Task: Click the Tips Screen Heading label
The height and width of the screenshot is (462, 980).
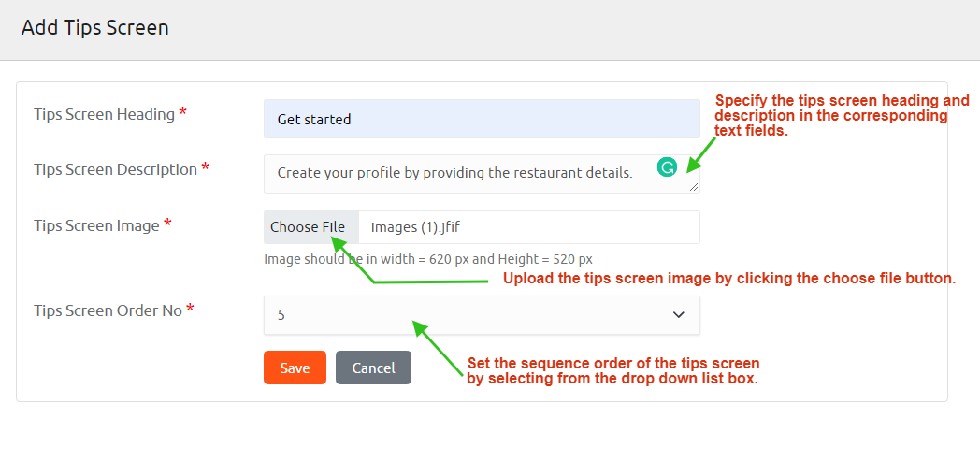Action: [104, 114]
